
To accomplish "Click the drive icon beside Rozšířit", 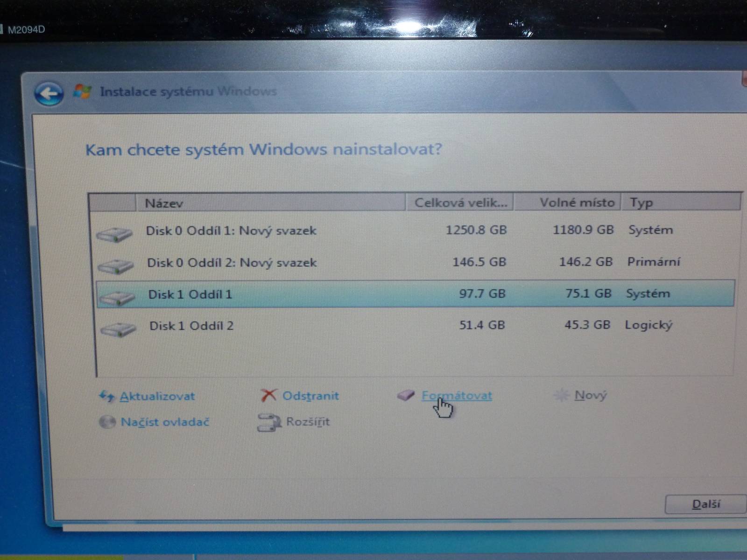I will coord(269,422).
